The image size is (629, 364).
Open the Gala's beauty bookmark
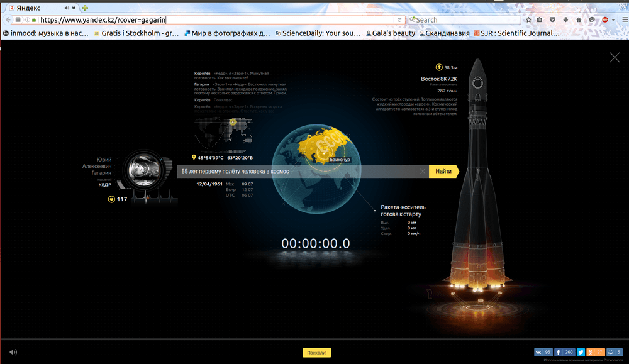point(391,33)
